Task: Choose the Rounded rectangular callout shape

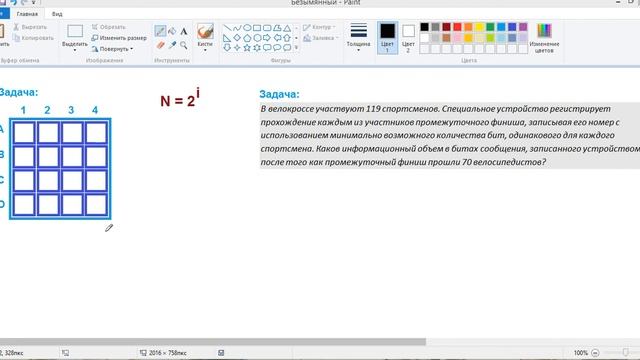Action: pyautogui.click(x=267, y=47)
